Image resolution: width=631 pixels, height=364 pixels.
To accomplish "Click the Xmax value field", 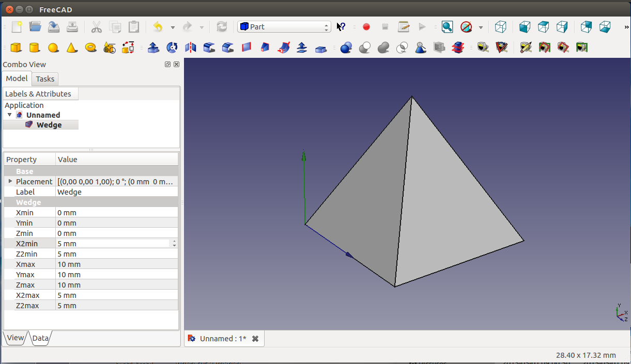I will (116, 264).
